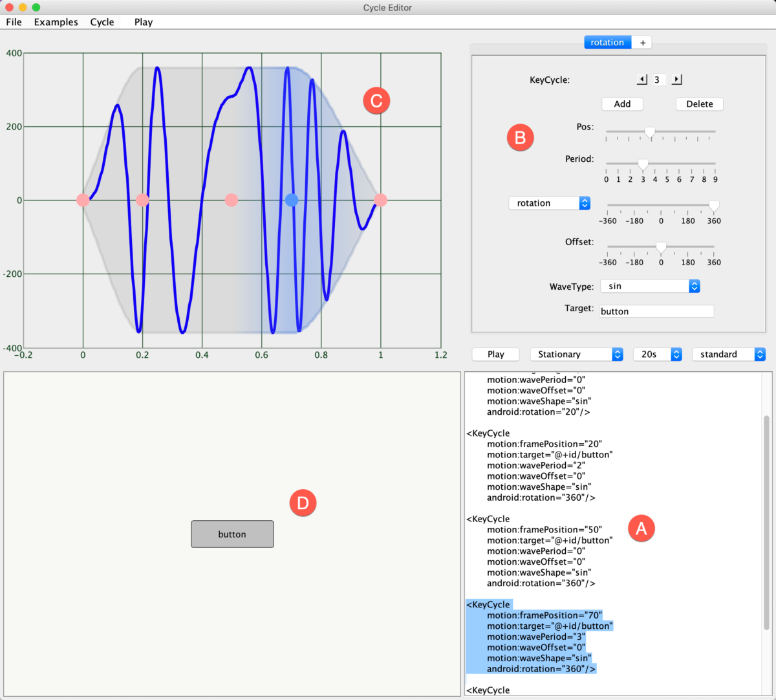Click the Target text field
The width and height of the screenshot is (776, 700).
[656, 311]
